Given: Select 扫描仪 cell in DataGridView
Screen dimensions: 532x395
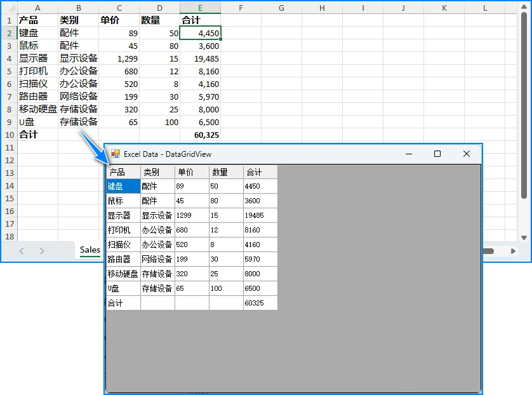Looking at the screenshot, I should pos(124,244).
